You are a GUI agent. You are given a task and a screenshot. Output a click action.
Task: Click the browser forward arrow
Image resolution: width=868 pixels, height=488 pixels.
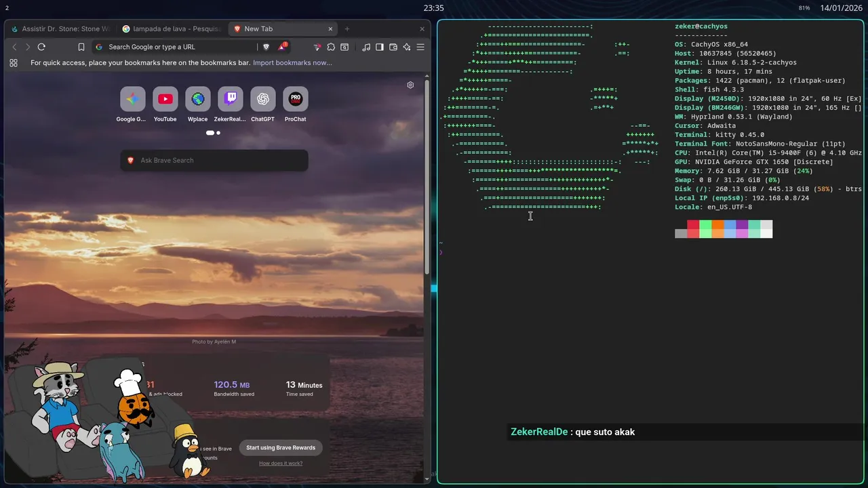coord(28,47)
